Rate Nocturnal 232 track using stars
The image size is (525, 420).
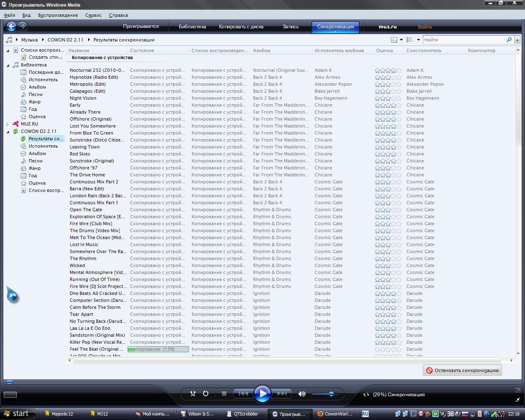coord(388,70)
